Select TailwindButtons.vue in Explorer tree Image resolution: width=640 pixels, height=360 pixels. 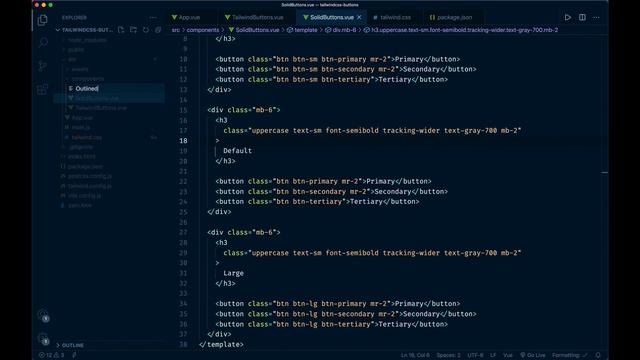click(x=101, y=108)
